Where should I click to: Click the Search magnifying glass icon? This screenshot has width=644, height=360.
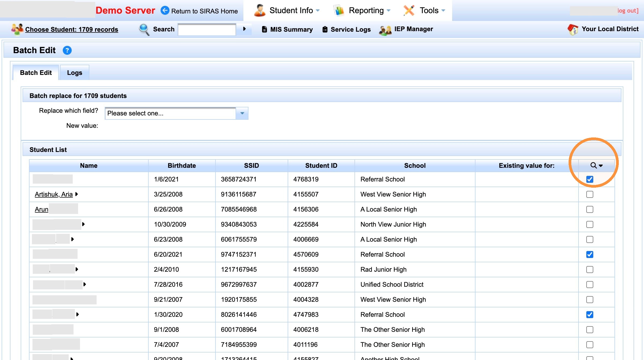[x=144, y=29]
